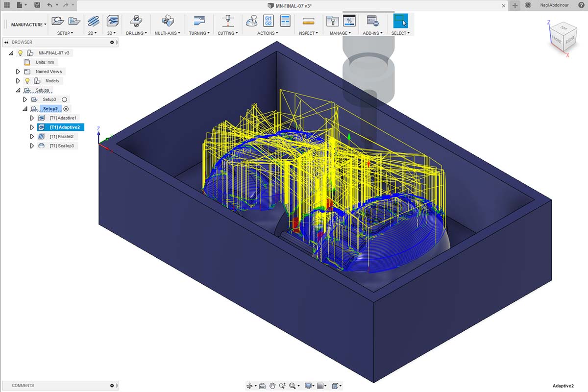Viewport: 588px width, 392px height.
Task: Toggle visibility bulb of Models
Action: tap(27, 81)
